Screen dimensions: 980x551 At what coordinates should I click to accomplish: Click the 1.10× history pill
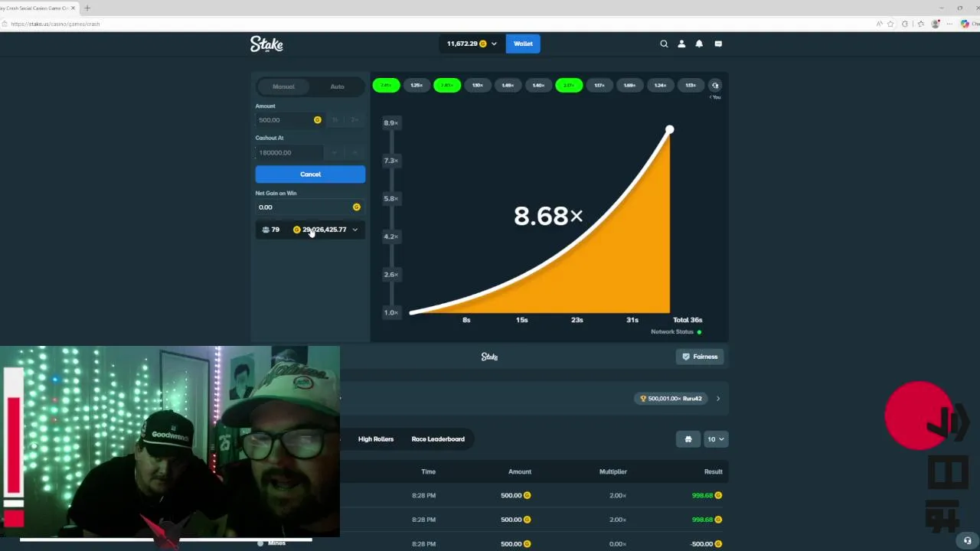coord(478,86)
